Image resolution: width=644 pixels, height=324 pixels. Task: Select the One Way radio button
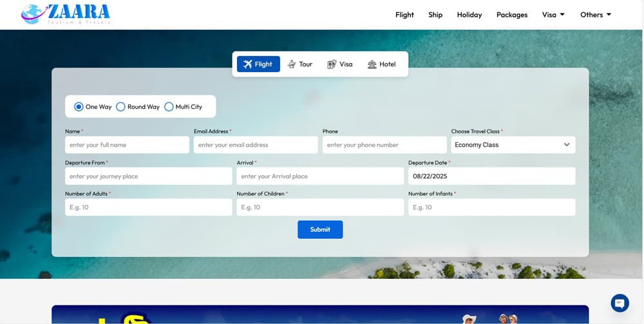[x=79, y=107]
